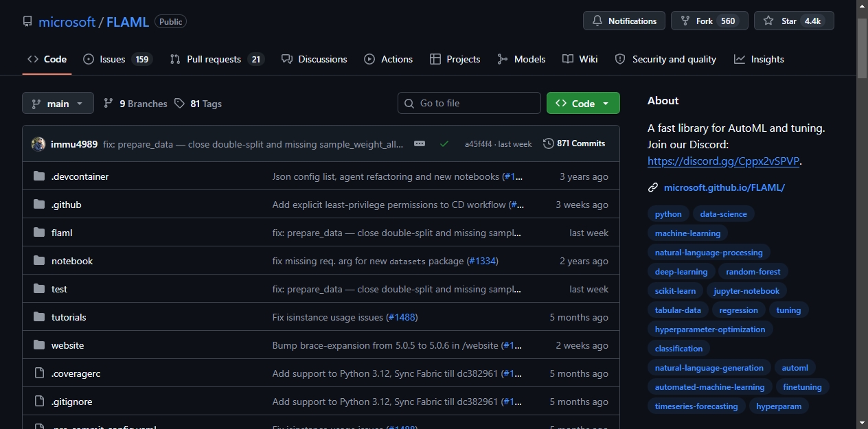868x429 pixels.
Task: Open the green Code dropdown button
Action: (583, 103)
